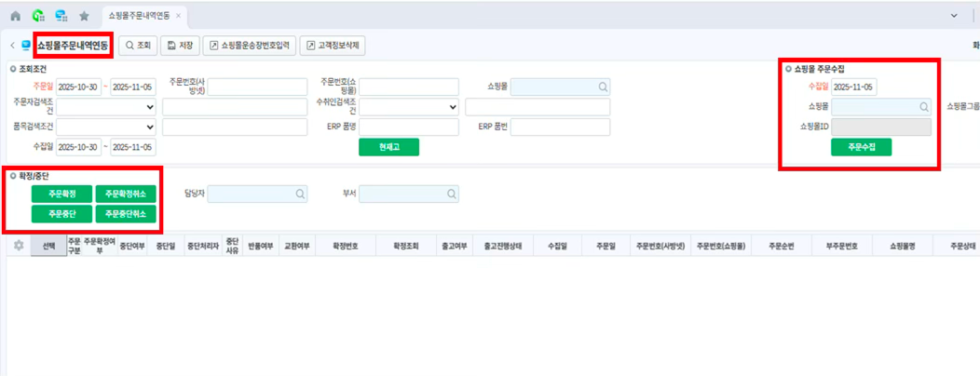Go to the home icon
This screenshot has height=376, width=980.
click(x=15, y=16)
